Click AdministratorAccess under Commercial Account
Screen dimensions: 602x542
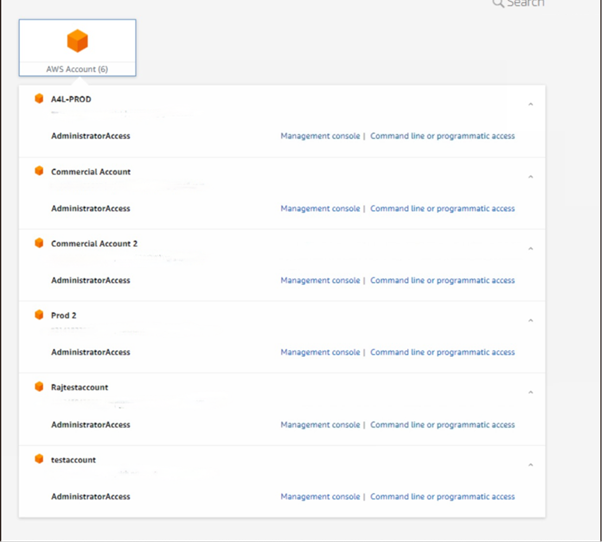[x=91, y=208]
